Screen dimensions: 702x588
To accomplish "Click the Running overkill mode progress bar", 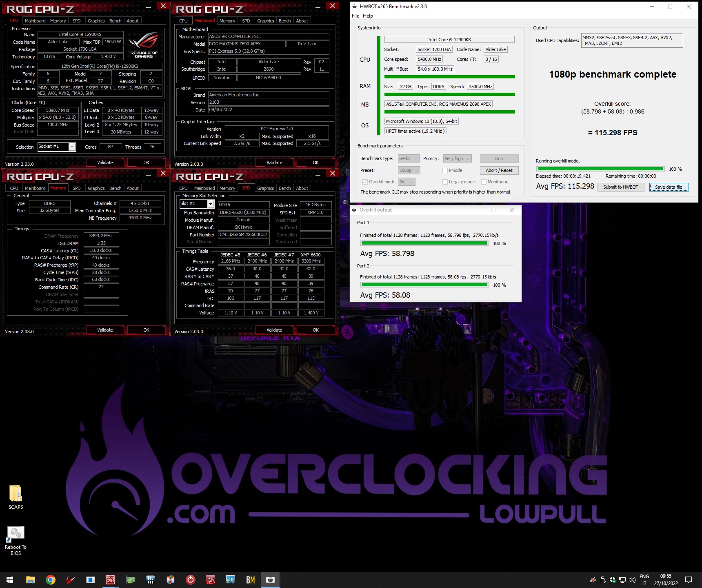I will pos(600,169).
